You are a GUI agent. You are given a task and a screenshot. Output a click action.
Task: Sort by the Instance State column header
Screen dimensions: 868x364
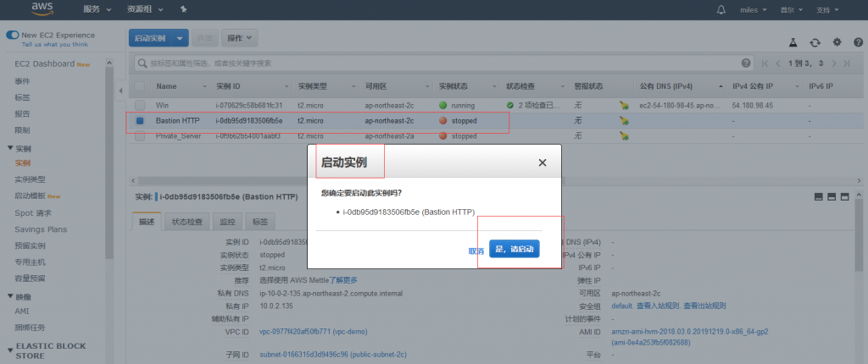tap(453, 86)
